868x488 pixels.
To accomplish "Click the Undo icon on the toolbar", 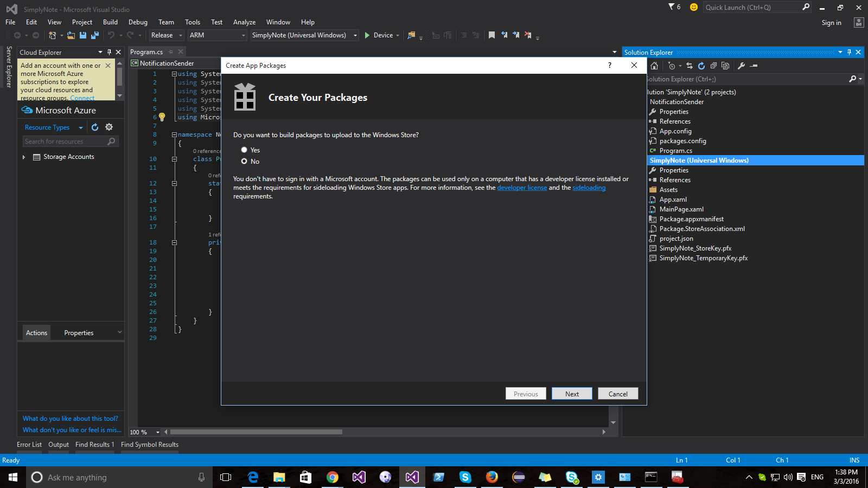I will coord(112,35).
